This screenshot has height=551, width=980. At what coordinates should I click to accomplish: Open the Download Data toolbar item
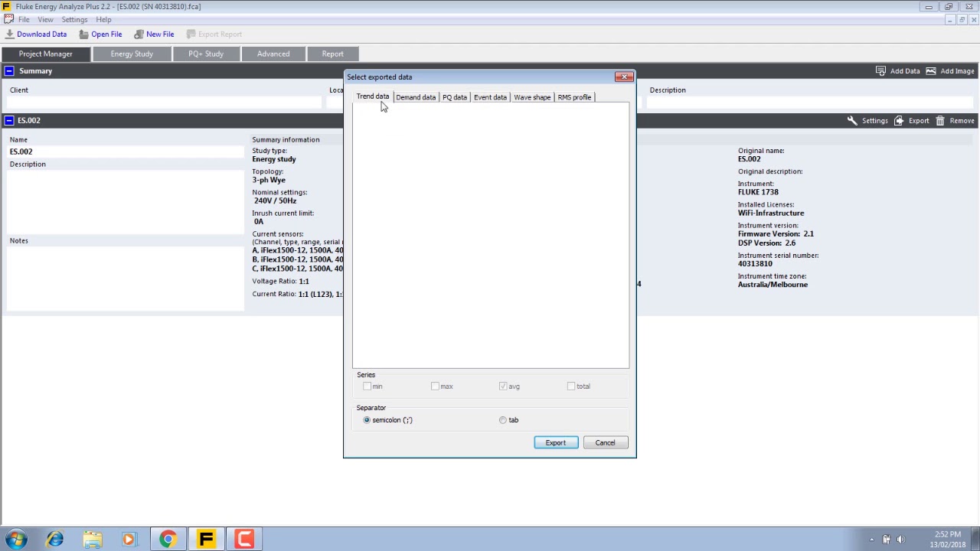coord(36,34)
